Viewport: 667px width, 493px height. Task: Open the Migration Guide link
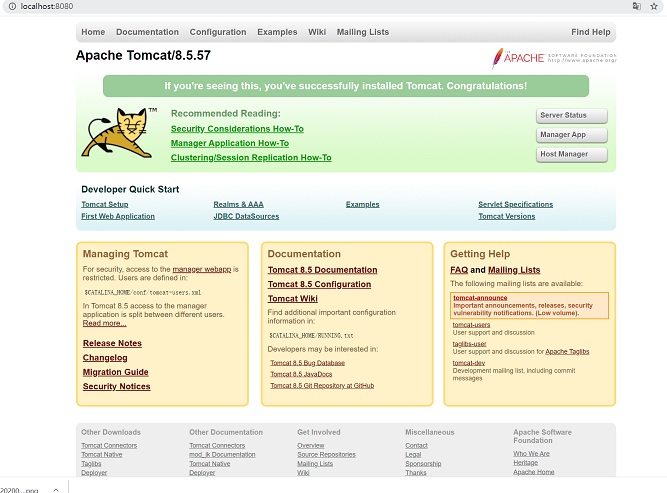(116, 372)
